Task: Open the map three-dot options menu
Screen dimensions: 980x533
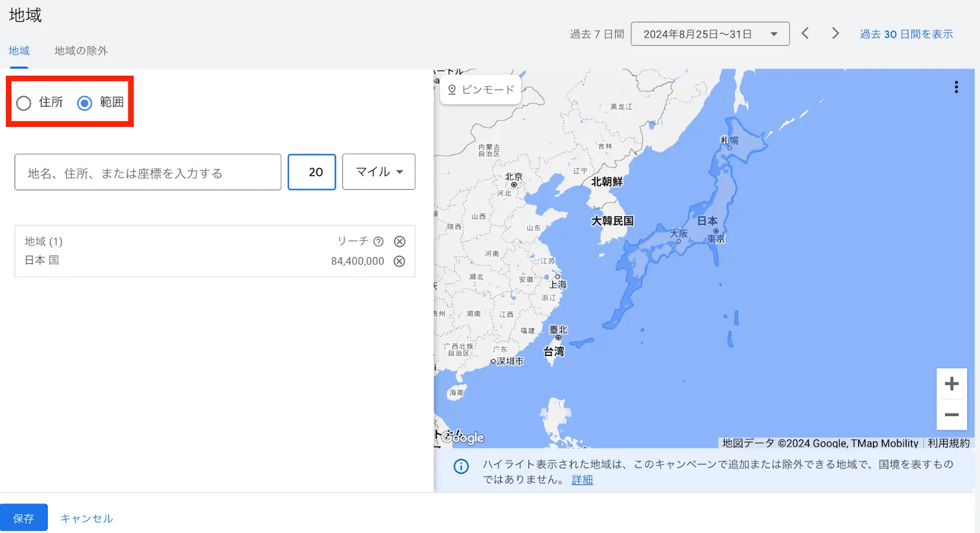Action: pyautogui.click(x=956, y=87)
